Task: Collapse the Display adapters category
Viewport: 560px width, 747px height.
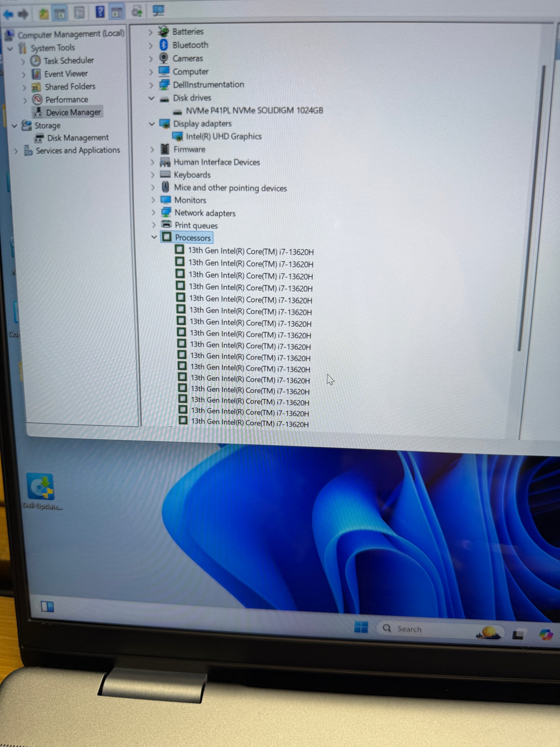Action: pyautogui.click(x=152, y=124)
